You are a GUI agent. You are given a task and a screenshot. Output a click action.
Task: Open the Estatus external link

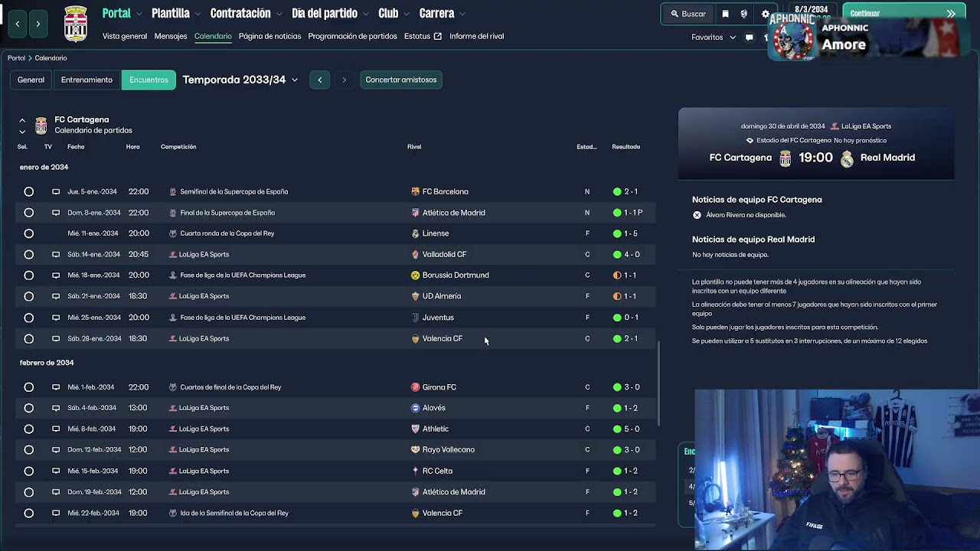point(423,36)
